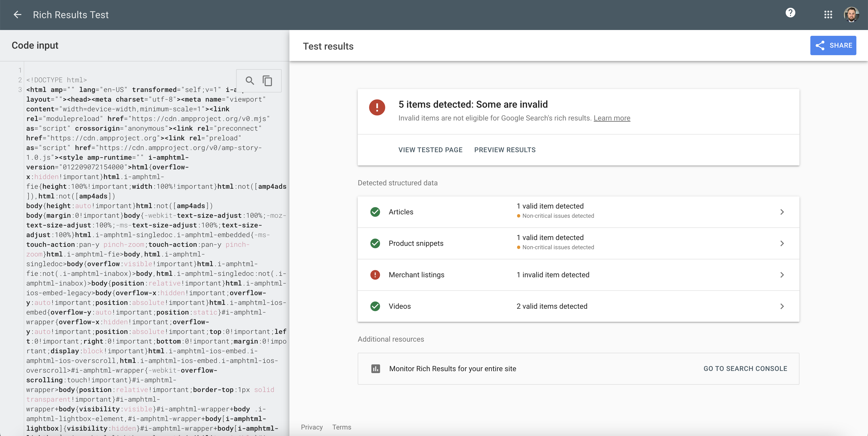Open the help question mark icon
The image size is (868, 436).
pos(790,13)
